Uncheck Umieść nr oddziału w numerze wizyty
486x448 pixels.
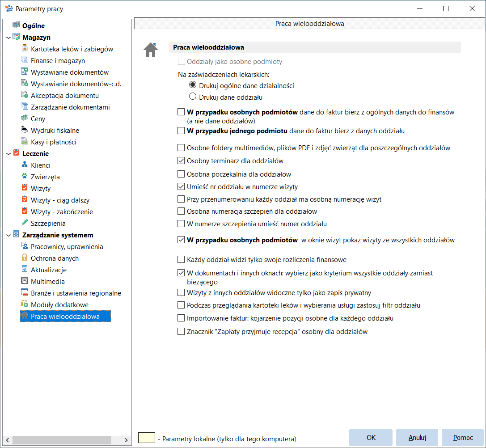[x=181, y=186]
